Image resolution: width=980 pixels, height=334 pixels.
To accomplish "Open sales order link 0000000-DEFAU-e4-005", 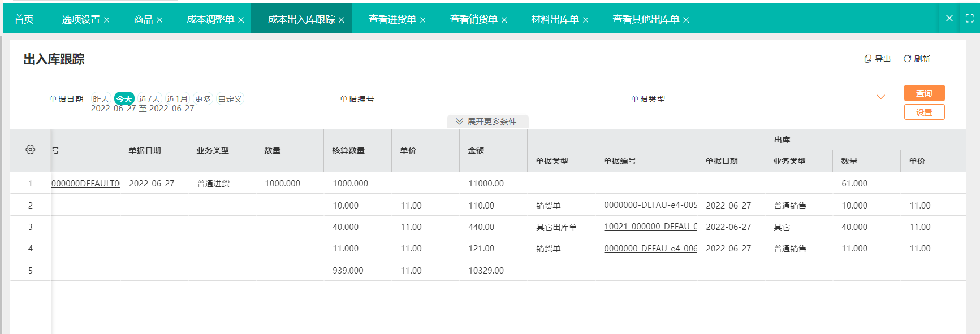I will pos(650,205).
